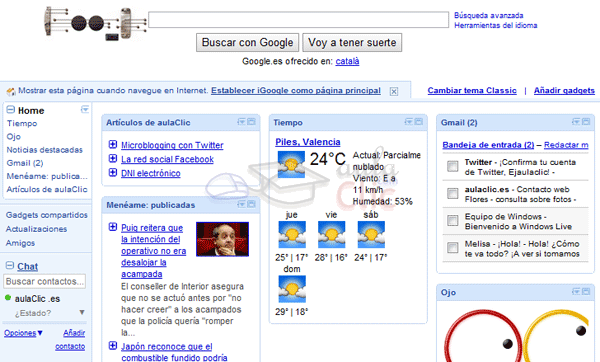Open menu icon of Artículos de aulaClic gadget
Screen dimensions: 600x362
click(241, 122)
